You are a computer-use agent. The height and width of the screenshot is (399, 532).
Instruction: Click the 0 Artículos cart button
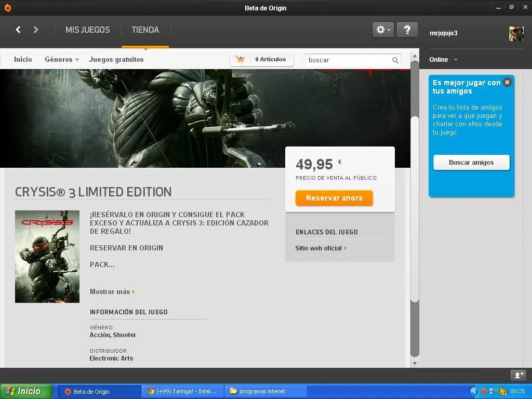coord(262,59)
